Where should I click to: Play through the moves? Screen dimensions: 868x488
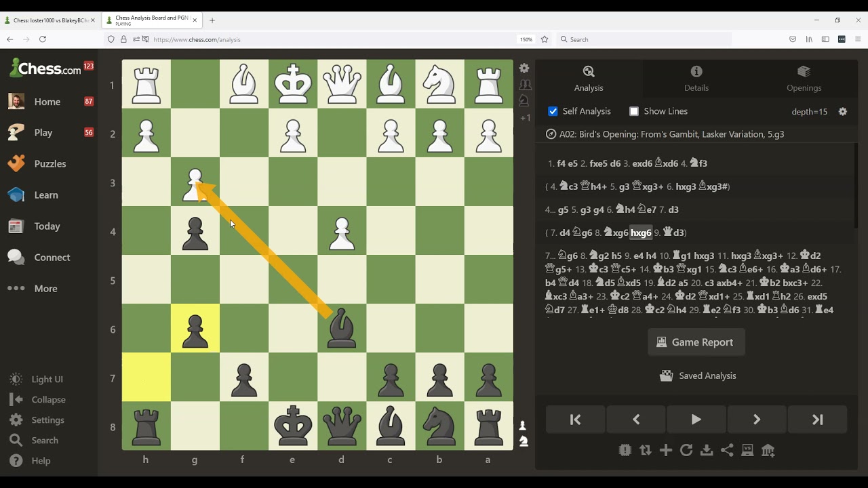click(x=696, y=420)
